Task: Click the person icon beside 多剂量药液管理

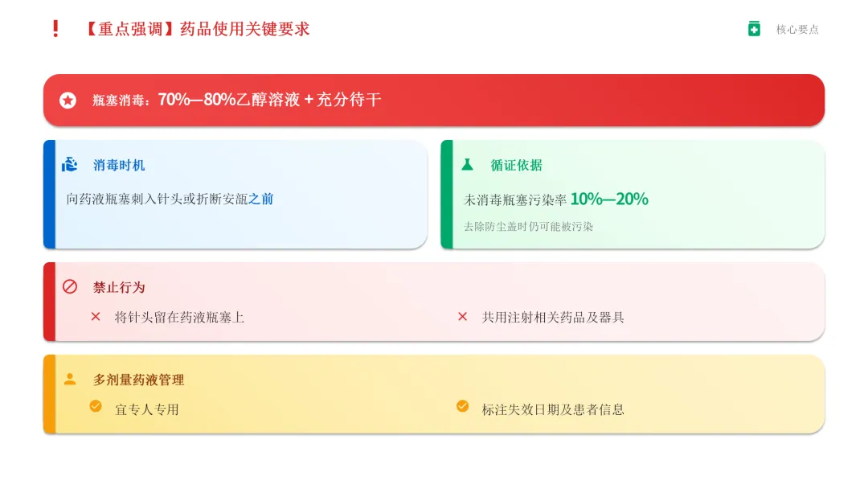Action: pyautogui.click(x=70, y=379)
